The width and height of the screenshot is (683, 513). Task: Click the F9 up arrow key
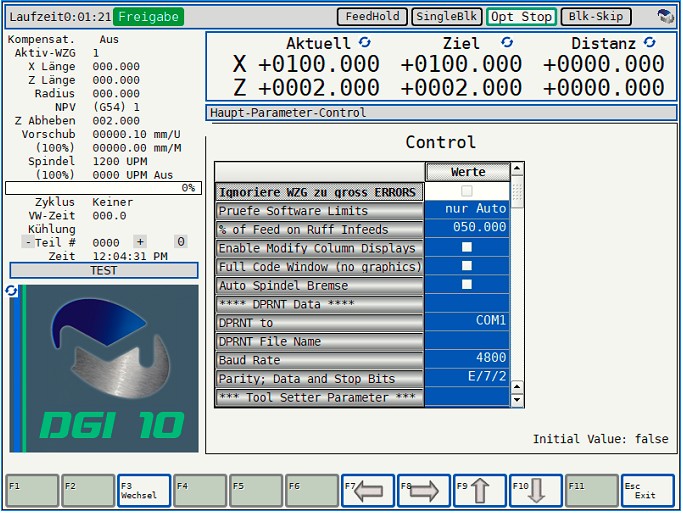[x=480, y=491]
